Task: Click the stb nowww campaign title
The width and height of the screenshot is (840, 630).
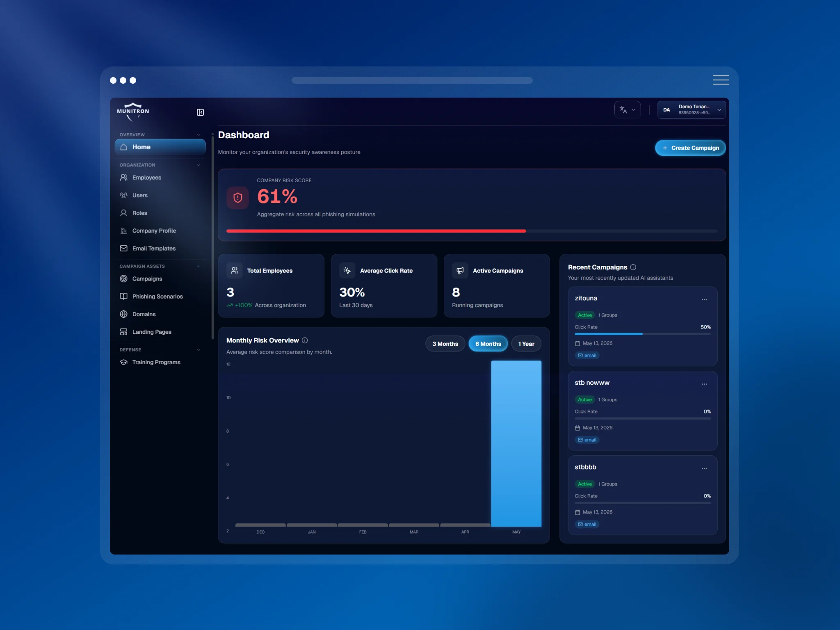Action: tap(592, 383)
